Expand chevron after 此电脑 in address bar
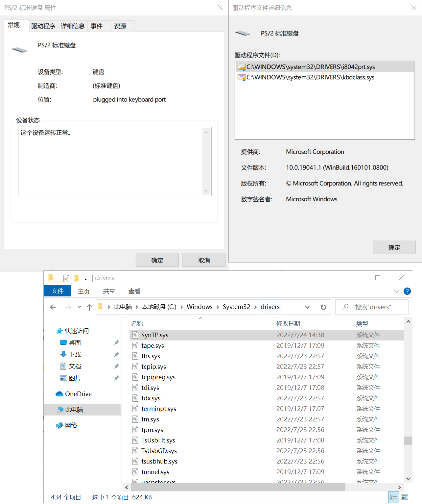422x504 pixels. click(x=137, y=307)
